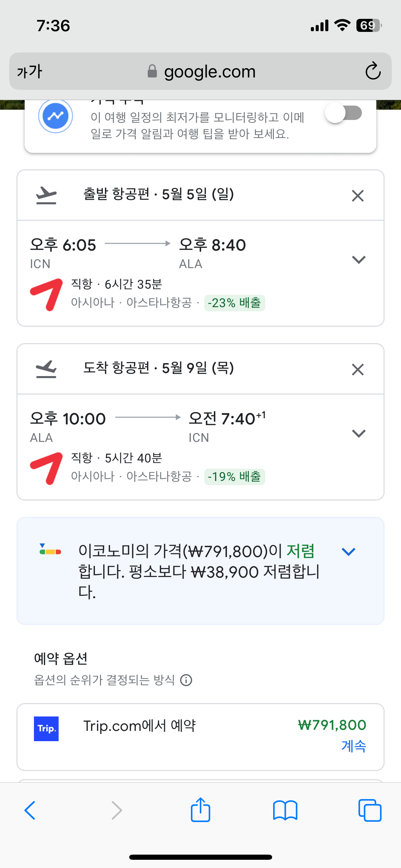
Task: Open Safari bookmarks book icon
Action: pos(285,810)
